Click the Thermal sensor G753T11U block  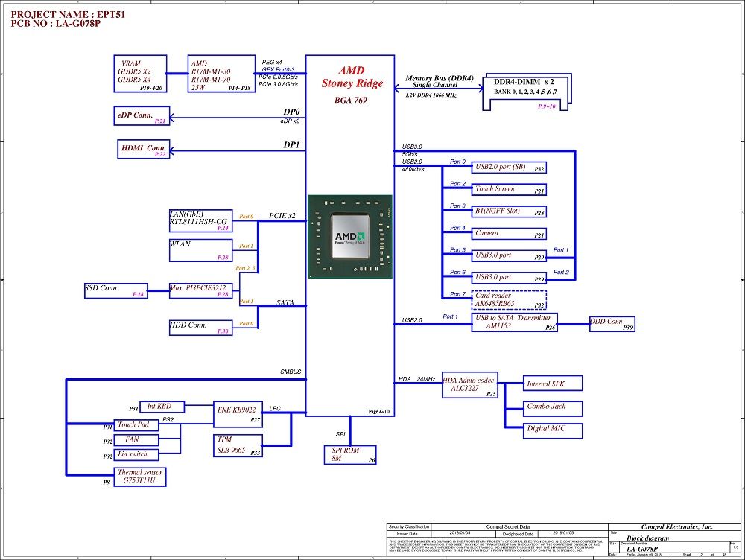tap(140, 477)
